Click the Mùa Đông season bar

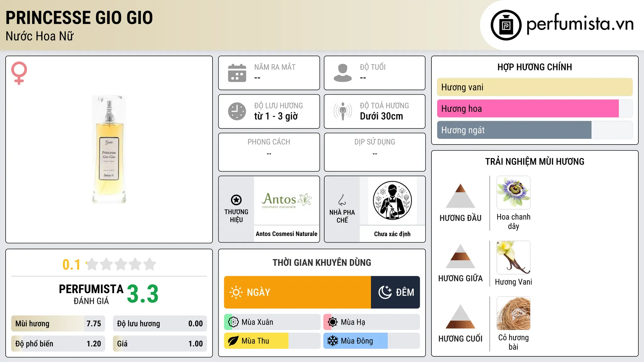[x=372, y=341]
